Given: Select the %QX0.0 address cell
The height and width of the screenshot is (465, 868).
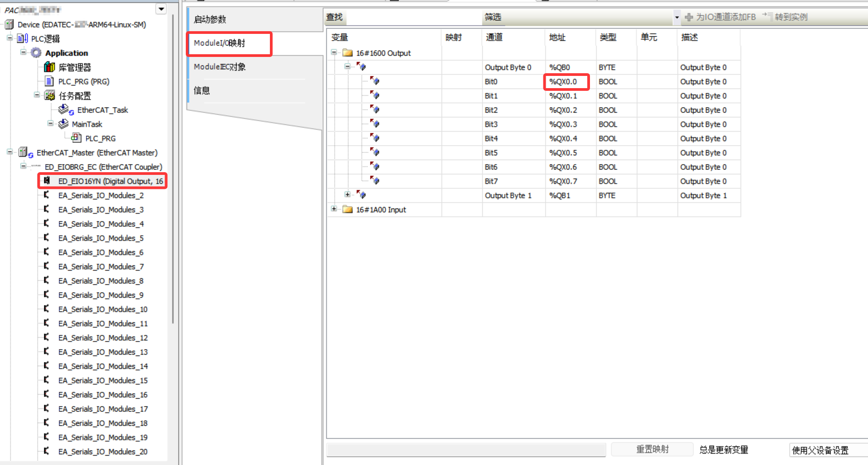Looking at the screenshot, I should (x=566, y=82).
